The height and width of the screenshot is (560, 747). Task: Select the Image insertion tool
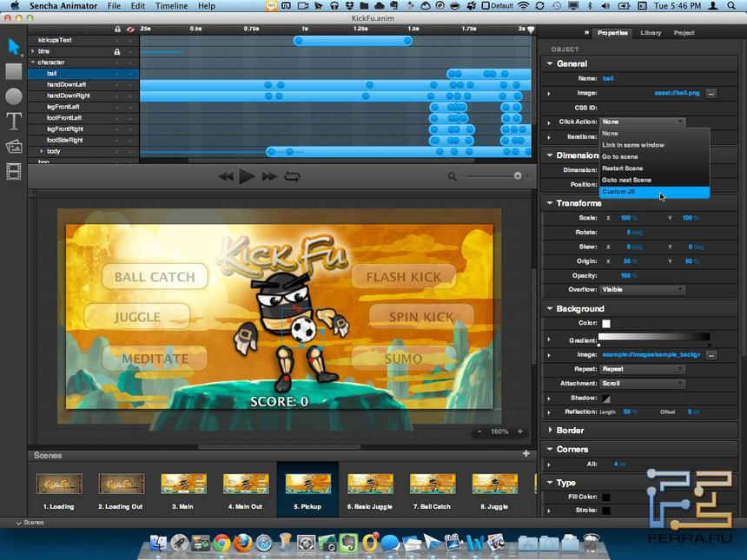coord(13,147)
